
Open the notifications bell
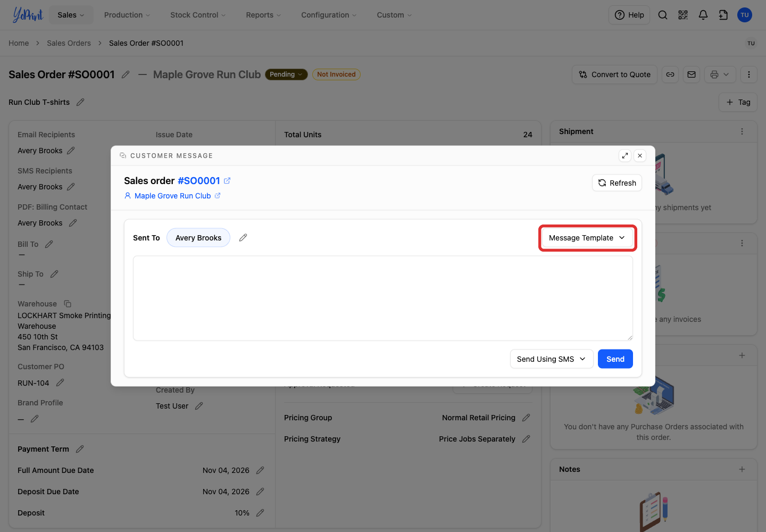(703, 15)
